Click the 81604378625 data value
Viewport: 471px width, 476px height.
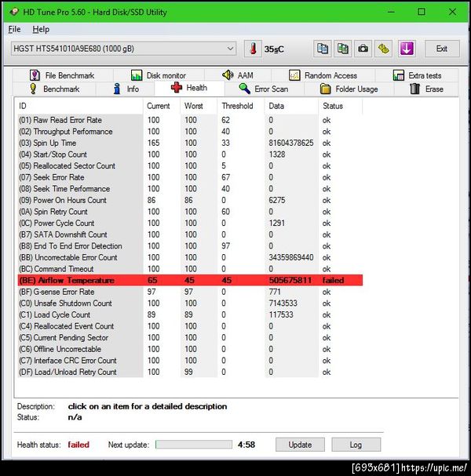point(290,143)
